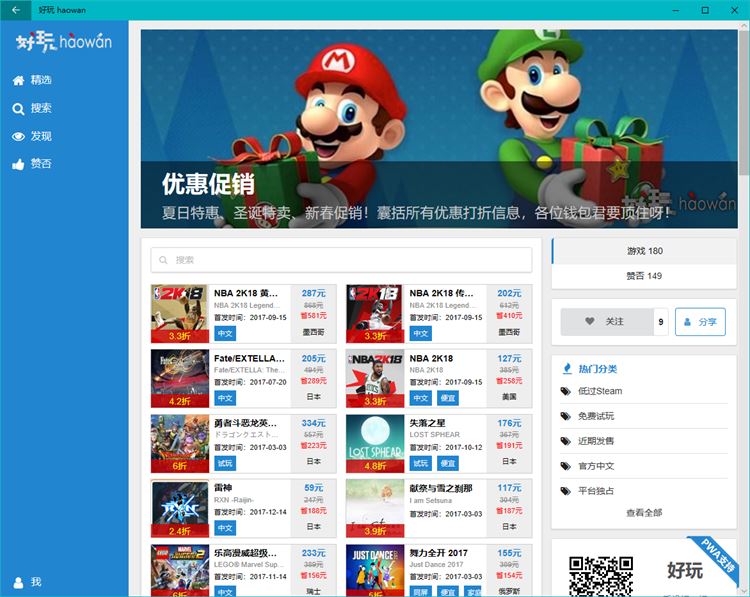Click 便宜 tag on the 127元 NBA 2K18 card

pyautogui.click(x=448, y=398)
